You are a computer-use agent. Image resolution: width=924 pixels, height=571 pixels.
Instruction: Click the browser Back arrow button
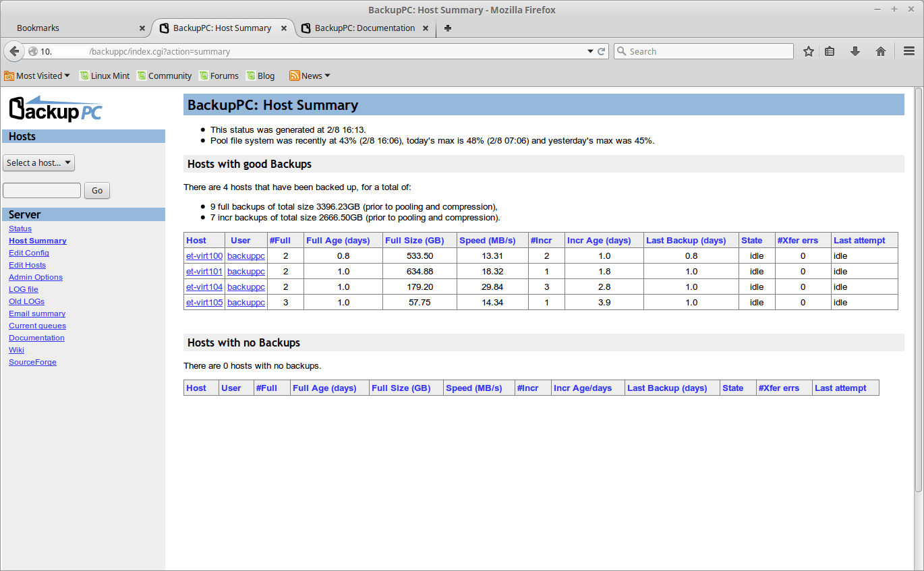tap(14, 51)
